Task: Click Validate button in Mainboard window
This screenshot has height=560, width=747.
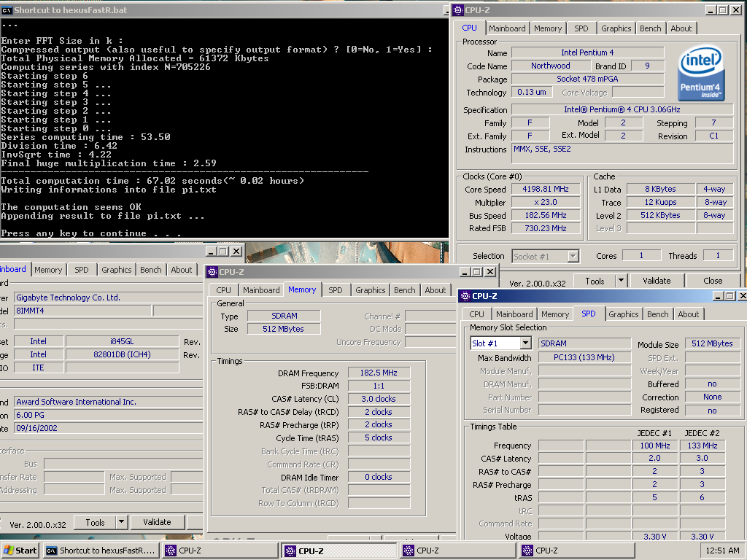Action: (158, 522)
